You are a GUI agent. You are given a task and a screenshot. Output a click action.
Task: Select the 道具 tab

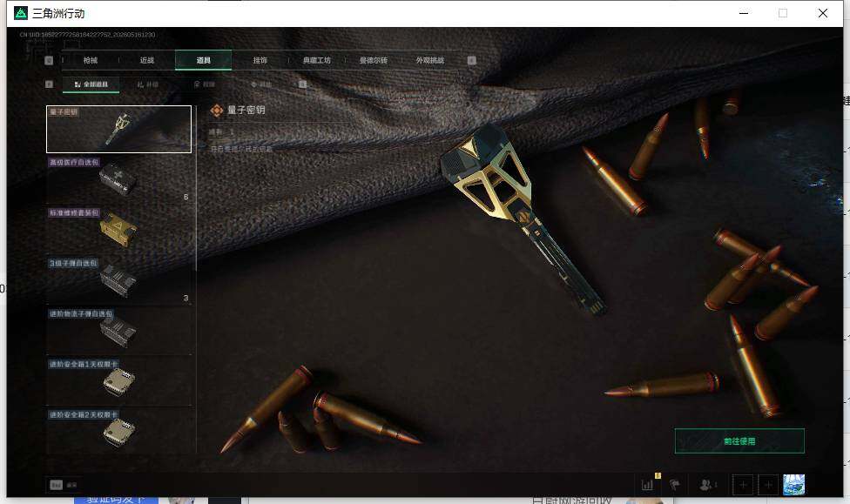[x=203, y=60]
